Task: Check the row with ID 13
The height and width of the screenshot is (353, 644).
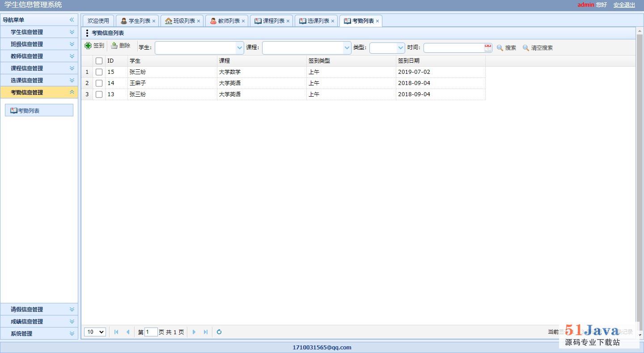Action: point(99,94)
